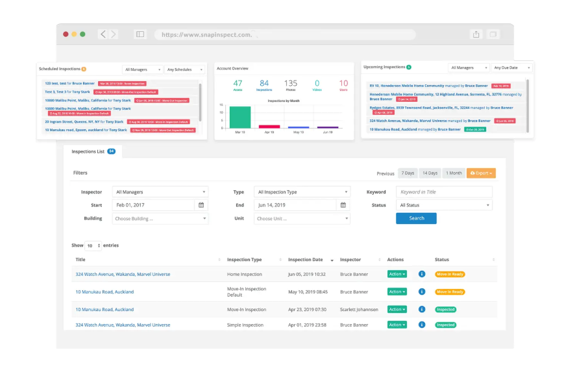Open the All Inspection Type dropdown
The image size is (588, 374).
302,192
